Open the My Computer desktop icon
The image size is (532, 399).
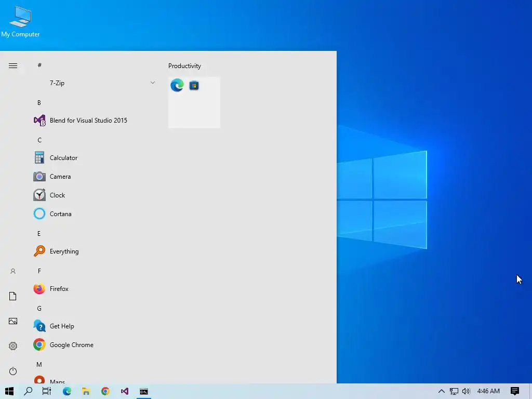pyautogui.click(x=20, y=21)
